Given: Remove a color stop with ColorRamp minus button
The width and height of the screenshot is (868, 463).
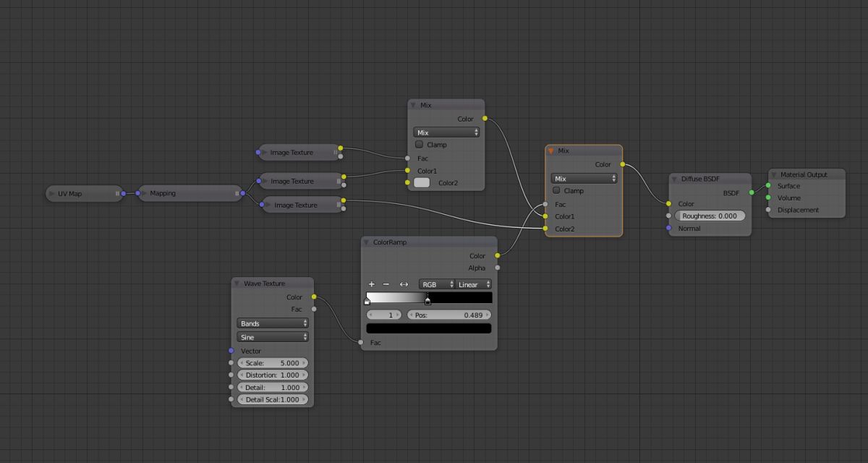Looking at the screenshot, I should click(386, 284).
